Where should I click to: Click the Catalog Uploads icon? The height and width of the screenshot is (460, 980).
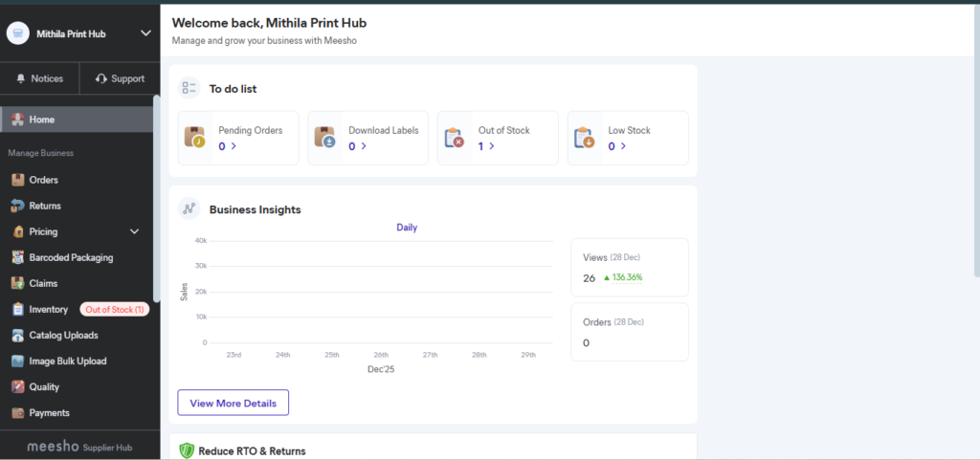coord(17,335)
